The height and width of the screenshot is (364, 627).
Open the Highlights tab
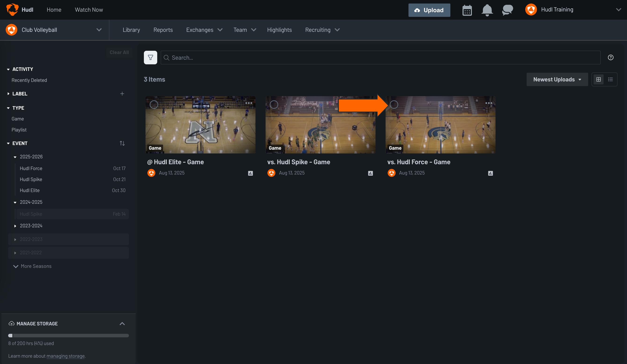coord(279,30)
